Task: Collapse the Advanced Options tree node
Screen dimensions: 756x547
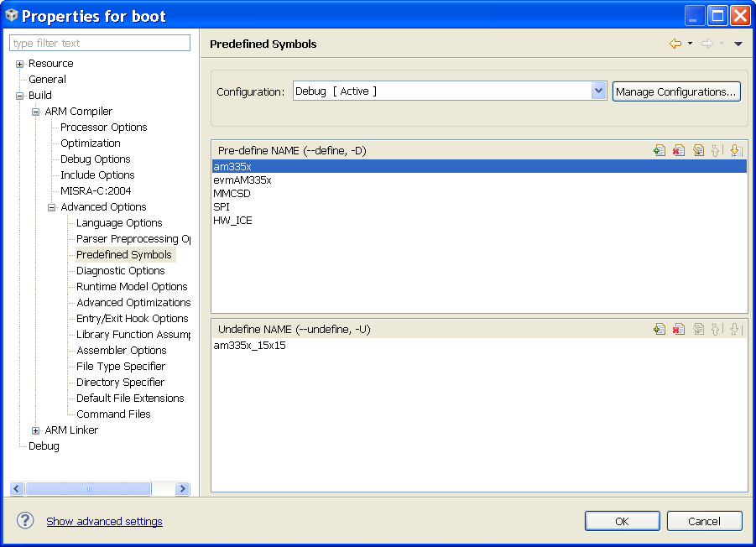Action: tap(52, 207)
